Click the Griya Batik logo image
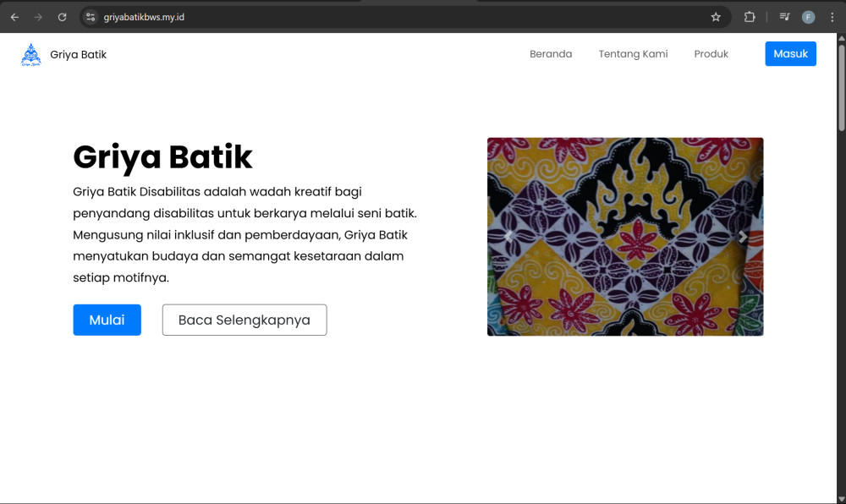This screenshot has height=504, width=846. pos(30,54)
